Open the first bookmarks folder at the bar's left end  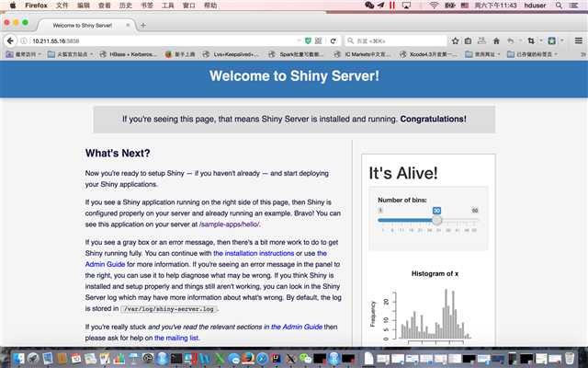[23, 54]
